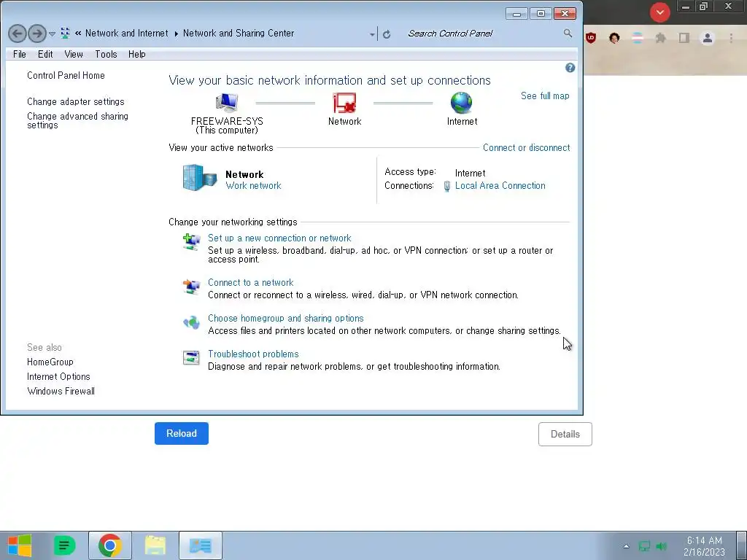Show hidden tray icons arrow
This screenshot has height=560, width=747.
[x=626, y=546]
